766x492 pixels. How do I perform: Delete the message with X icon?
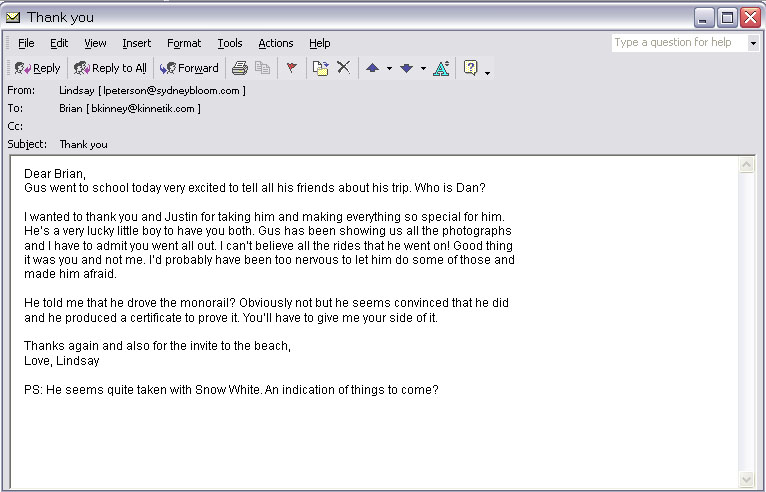tap(343, 68)
